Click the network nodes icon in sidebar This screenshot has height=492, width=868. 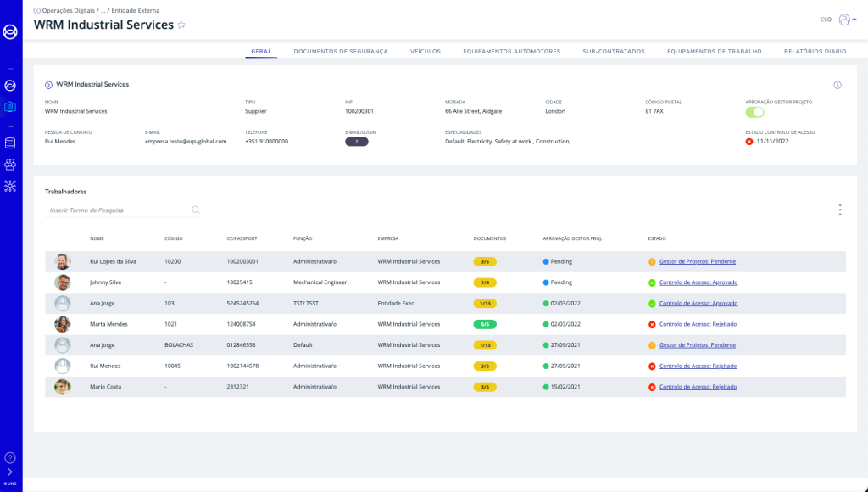click(10, 185)
